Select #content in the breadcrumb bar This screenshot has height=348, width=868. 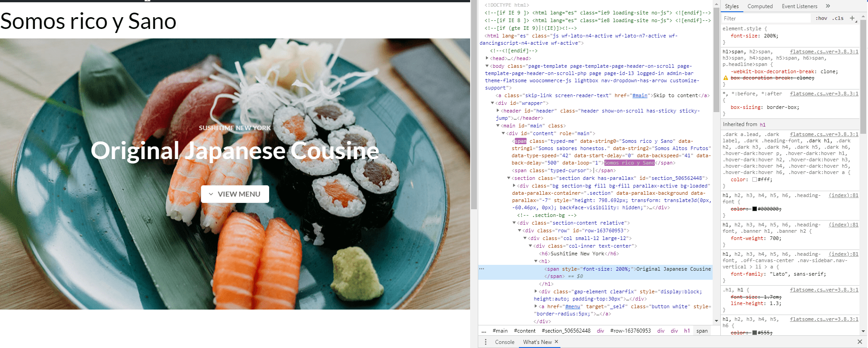[x=525, y=331]
